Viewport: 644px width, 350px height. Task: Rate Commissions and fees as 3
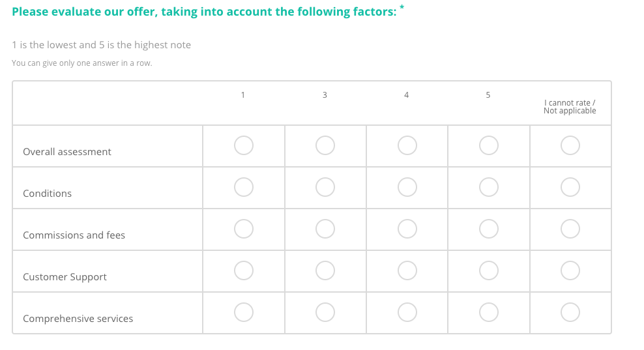[x=325, y=229]
